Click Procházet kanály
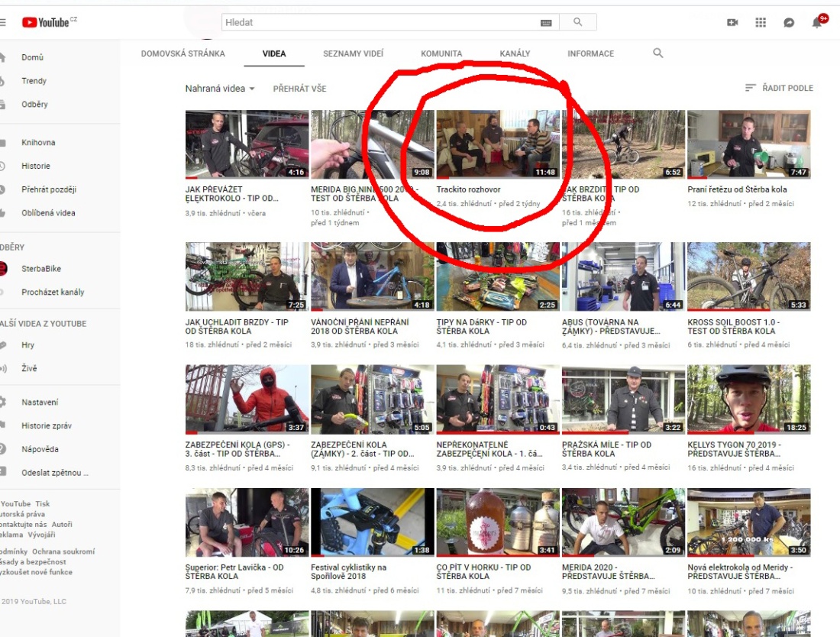The width and height of the screenshot is (840, 637). 53,292
